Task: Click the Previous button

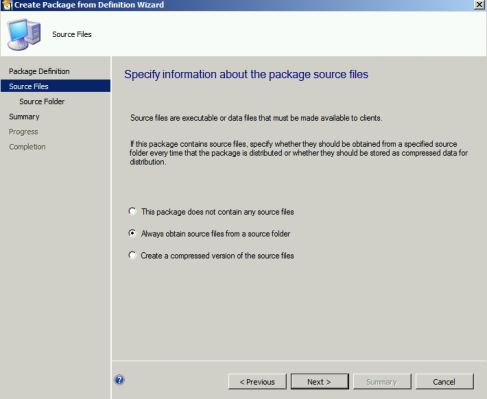Action: pos(257,382)
